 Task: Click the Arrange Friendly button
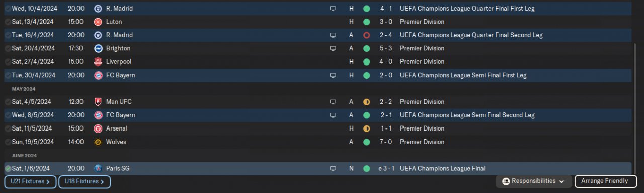605,181
